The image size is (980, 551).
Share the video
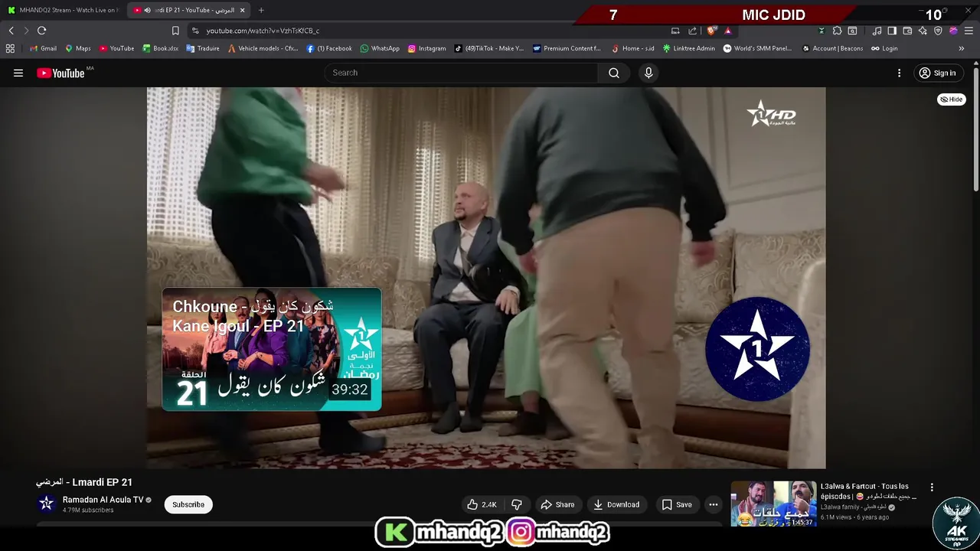click(557, 504)
